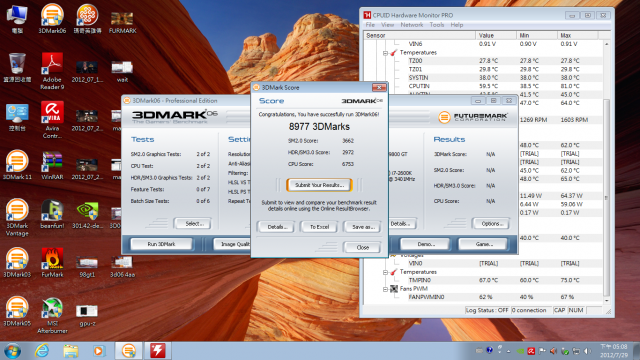Click the taskbar clock showing 05:08
Viewport: 640px width, 360px height.
614,351
